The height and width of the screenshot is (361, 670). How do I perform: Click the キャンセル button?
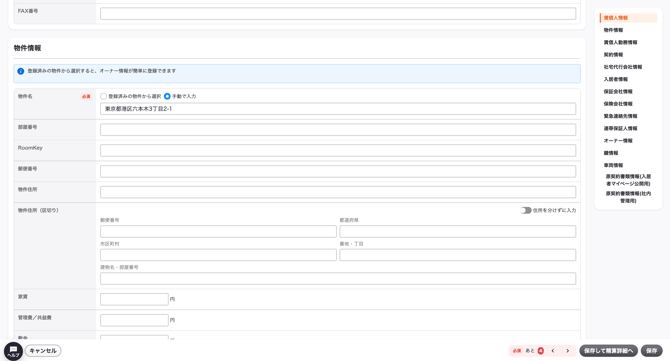click(43, 351)
